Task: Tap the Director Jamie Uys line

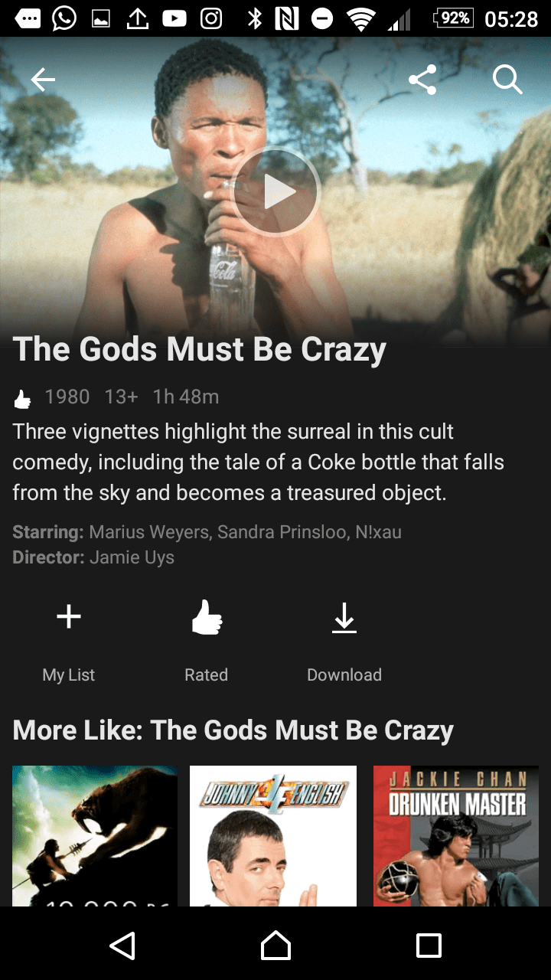Action: tap(93, 557)
